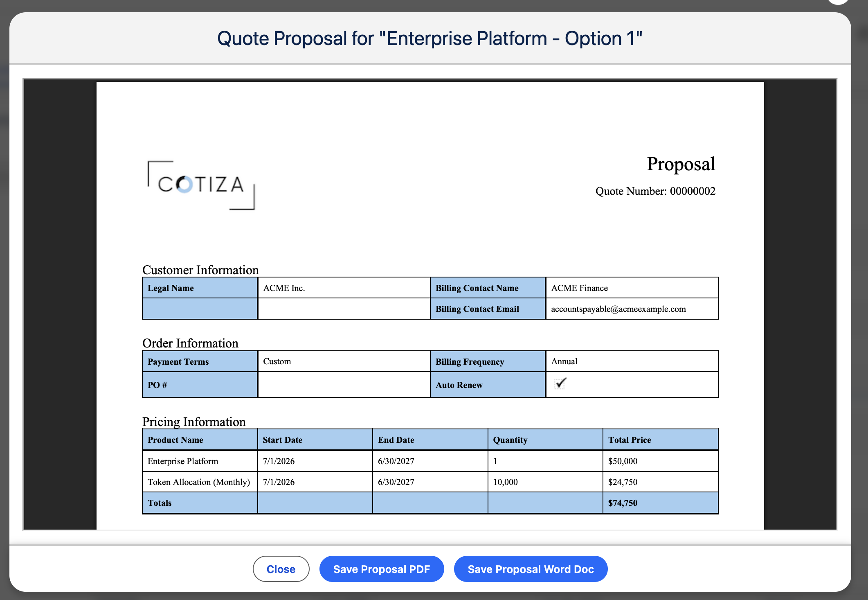Click the Enterprise Platform product cell

click(200, 461)
